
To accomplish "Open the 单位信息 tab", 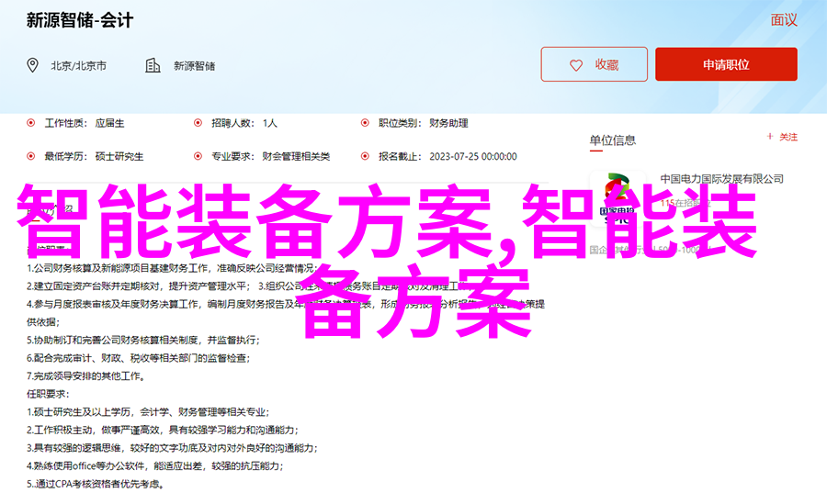I will point(612,140).
